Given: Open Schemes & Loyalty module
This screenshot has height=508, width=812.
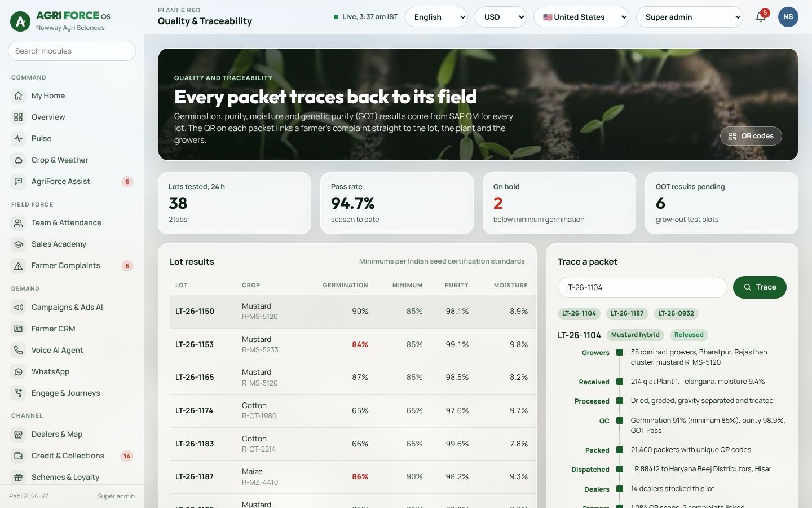Looking at the screenshot, I should click(72, 478).
